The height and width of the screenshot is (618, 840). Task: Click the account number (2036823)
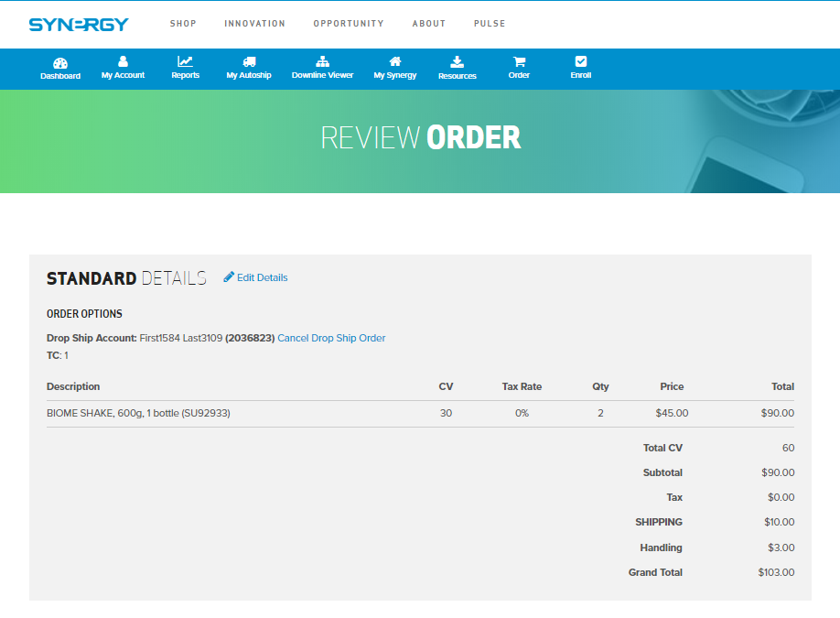[x=250, y=338]
